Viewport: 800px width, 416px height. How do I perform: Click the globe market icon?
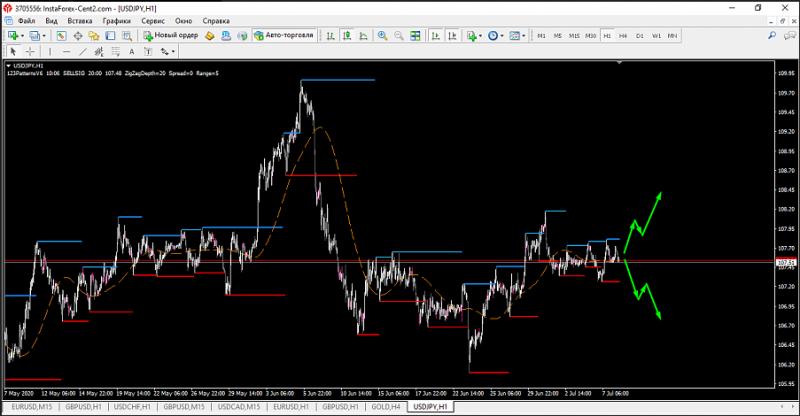[242, 36]
